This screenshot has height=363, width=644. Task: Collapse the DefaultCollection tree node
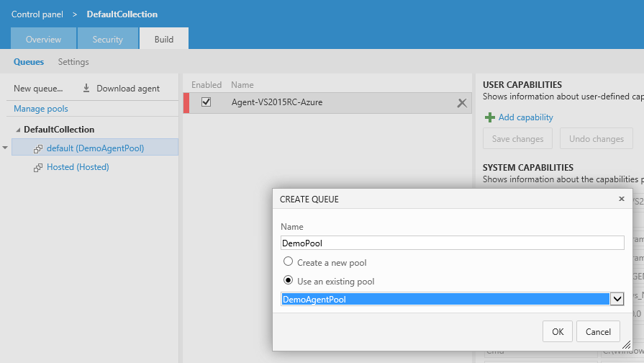pyautogui.click(x=18, y=130)
